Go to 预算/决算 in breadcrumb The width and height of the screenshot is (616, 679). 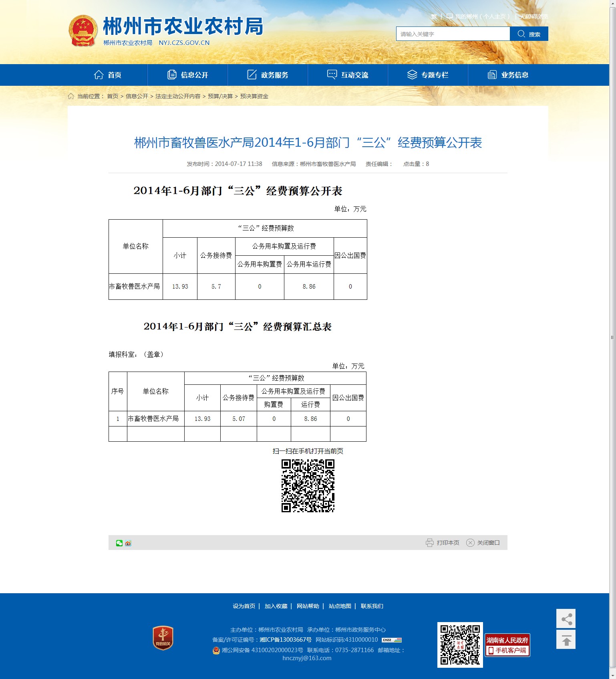click(220, 96)
